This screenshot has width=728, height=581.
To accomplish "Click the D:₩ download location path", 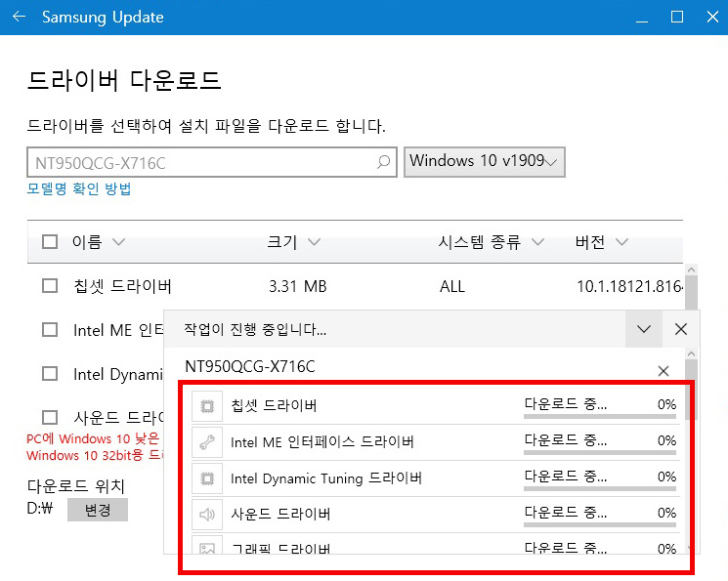I will 40,509.
